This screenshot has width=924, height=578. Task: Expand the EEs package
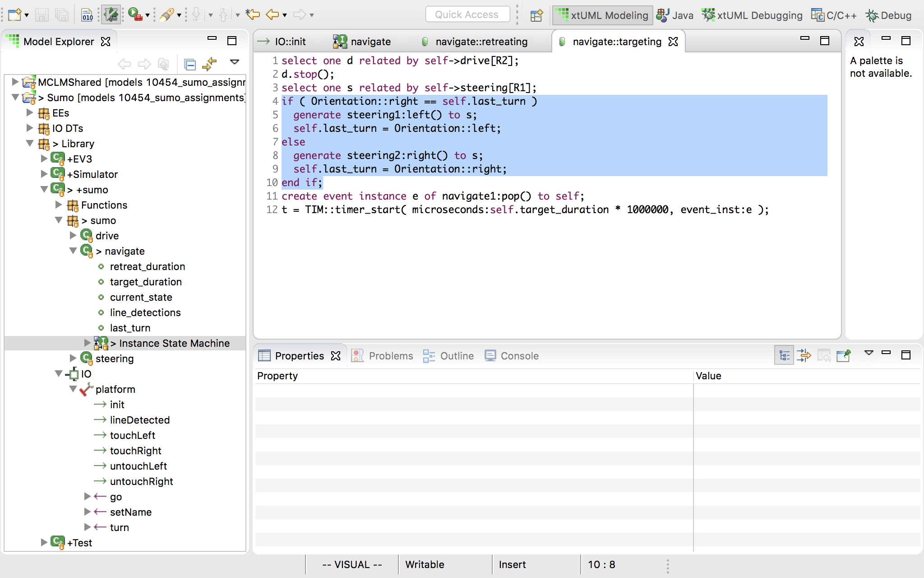point(30,112)
